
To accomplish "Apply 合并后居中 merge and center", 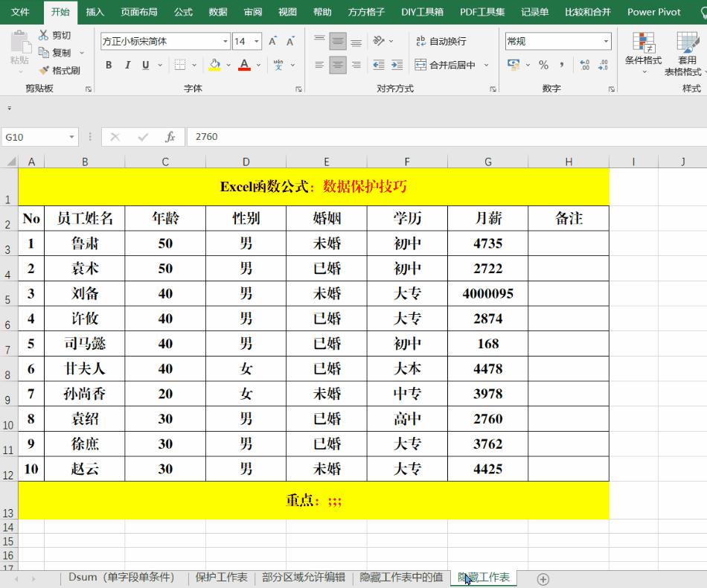I will 447,65.
